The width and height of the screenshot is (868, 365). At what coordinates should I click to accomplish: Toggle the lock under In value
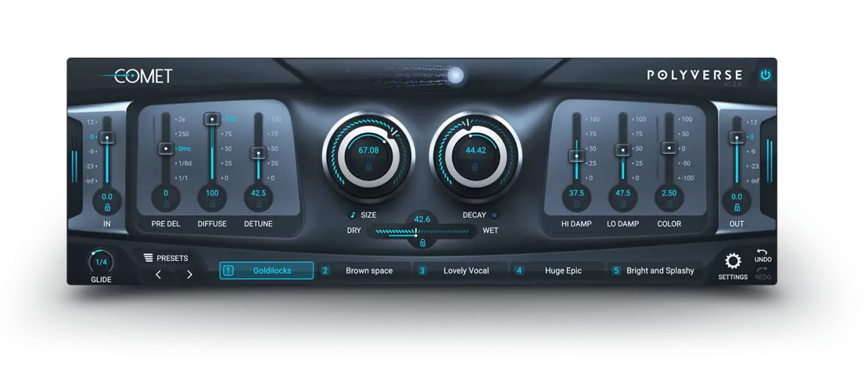click(x=107, y=207)
